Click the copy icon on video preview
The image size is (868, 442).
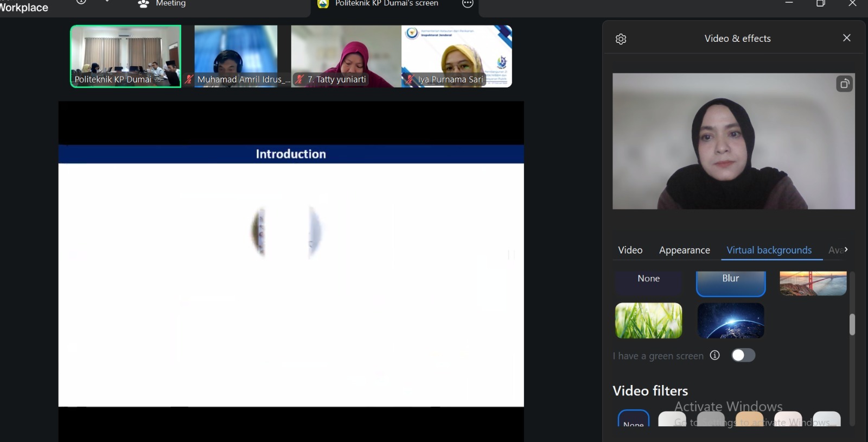844,84
